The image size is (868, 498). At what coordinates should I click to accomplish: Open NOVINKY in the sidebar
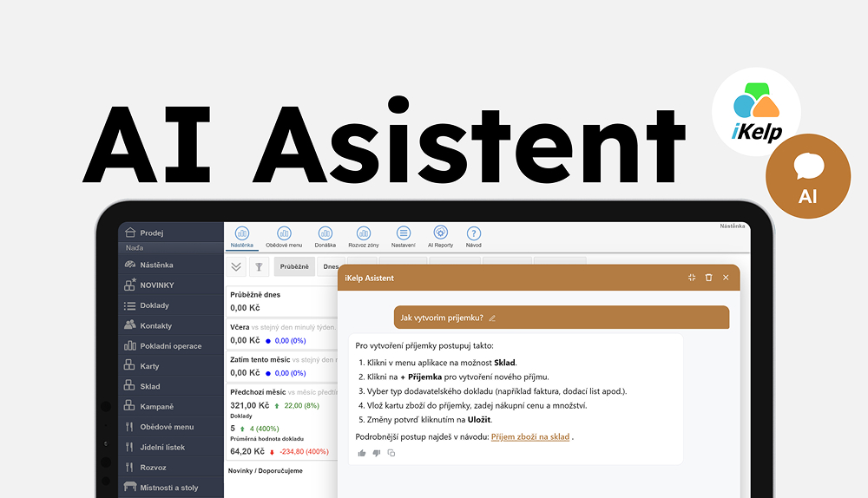(x=170, y=285)
